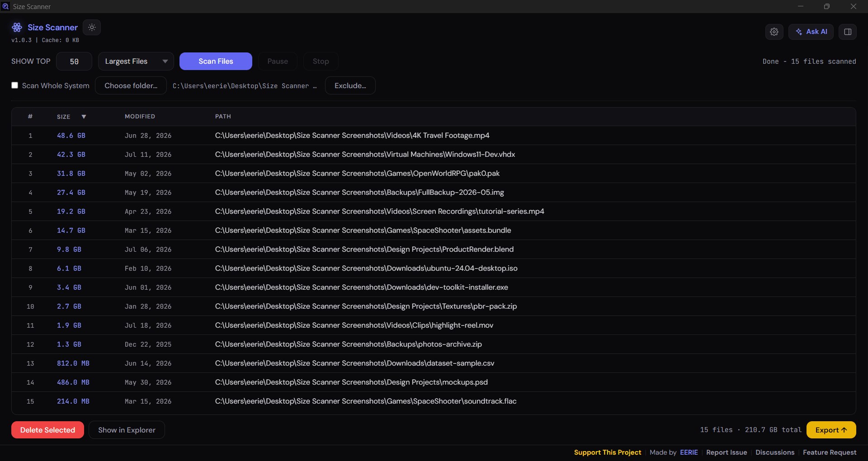
Task: Select the dev-toolkit-installer.exe row
Action: pos(434,287)
